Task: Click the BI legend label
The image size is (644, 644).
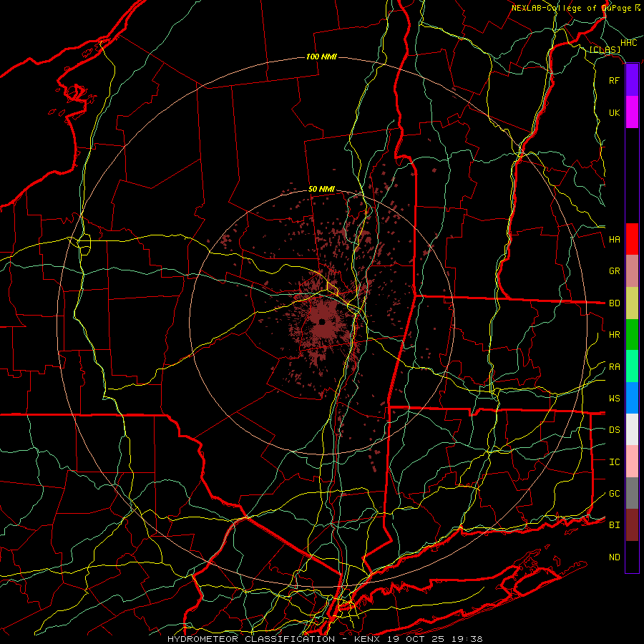Action: click(614, 525)
